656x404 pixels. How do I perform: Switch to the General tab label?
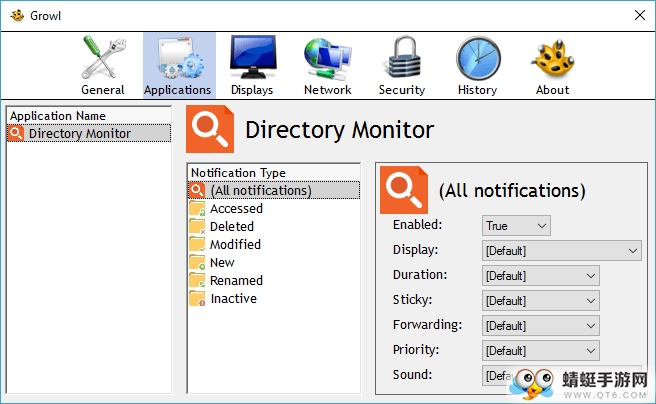click(x=103, y=90)
